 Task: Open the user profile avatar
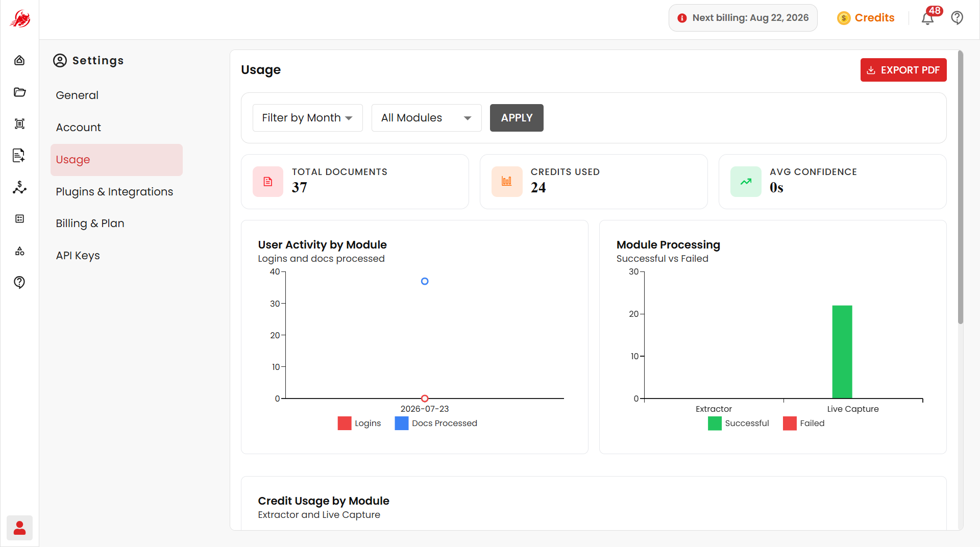point(19,528)
